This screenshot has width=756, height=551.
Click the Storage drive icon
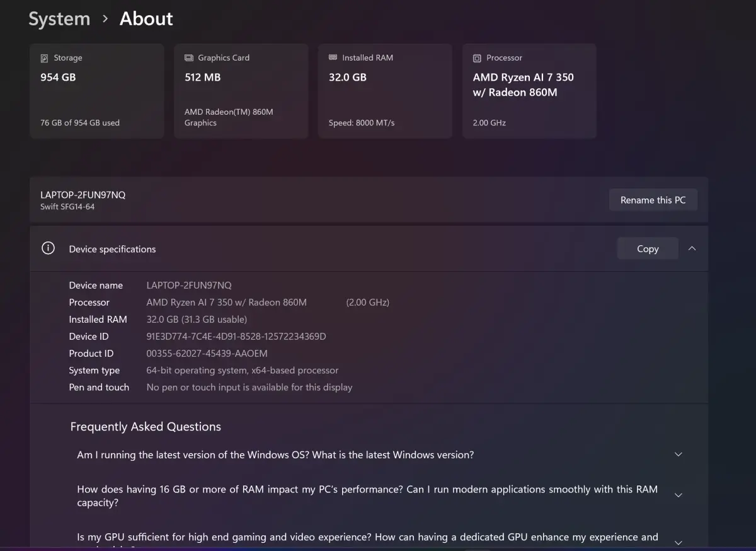pyautogui.click(x=45, y=58)
